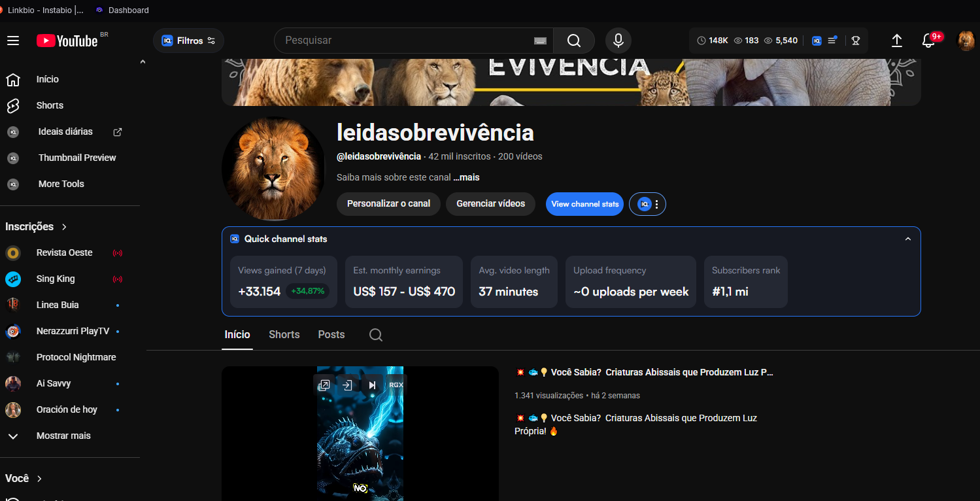The image size is (980, 501).
Task: Click the eye icon beside 5,540
Action: tap(768, 41)
